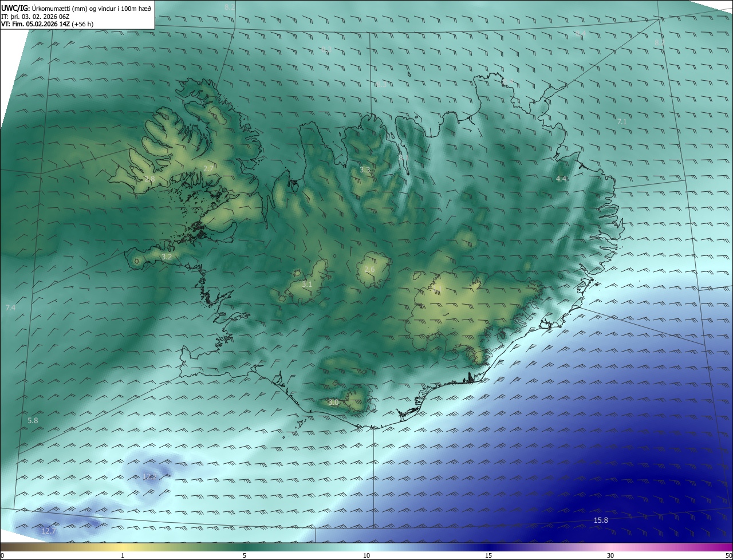The image size is (733, 560).
Task: Click the 2.8 value label on the map
Action: pos(149,179)
